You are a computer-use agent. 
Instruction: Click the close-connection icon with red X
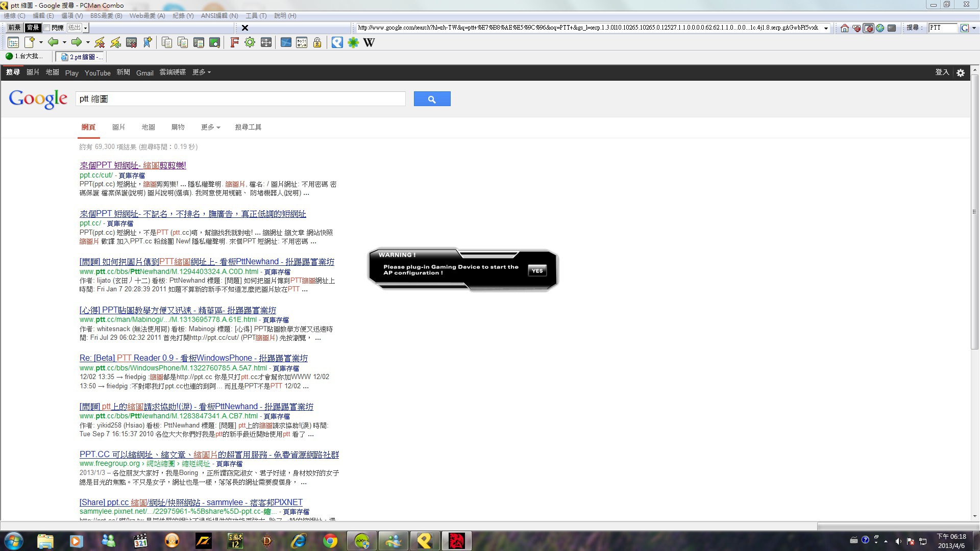click(131, 43)
